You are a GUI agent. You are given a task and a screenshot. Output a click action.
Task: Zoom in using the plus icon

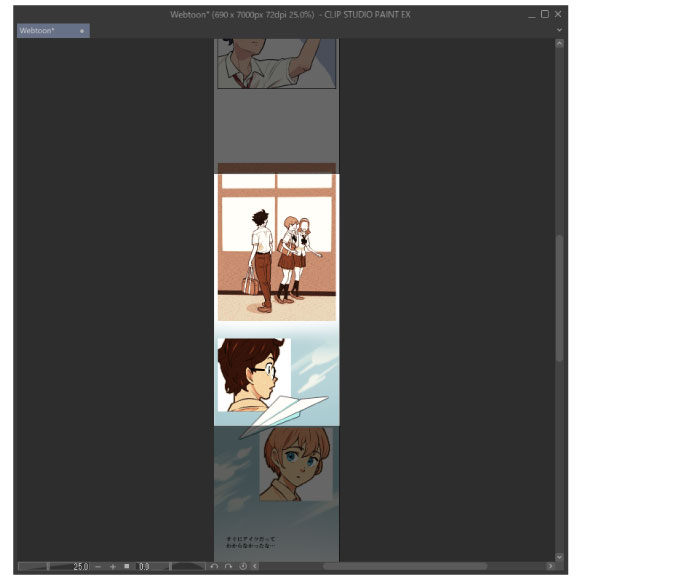click(x=112, y=566)
